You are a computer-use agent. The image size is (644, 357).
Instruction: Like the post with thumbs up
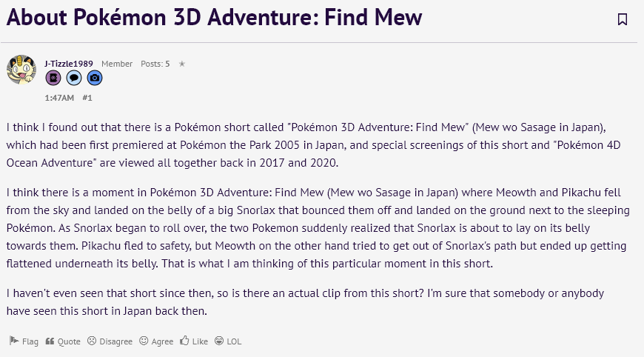point(194,341)
